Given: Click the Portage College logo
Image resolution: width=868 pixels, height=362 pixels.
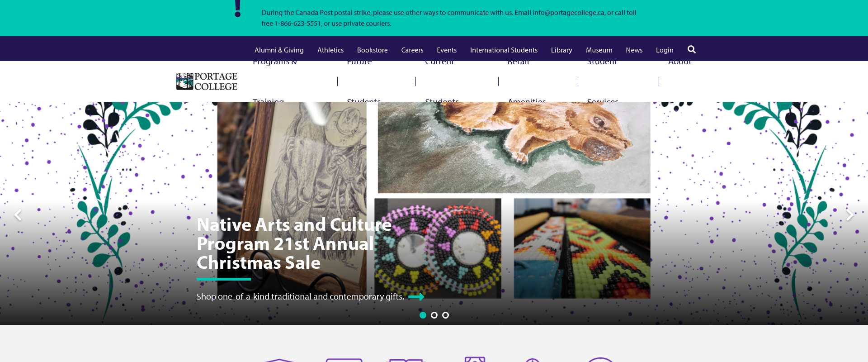Looking at the screenshot, I should click(x=207, y=81).
